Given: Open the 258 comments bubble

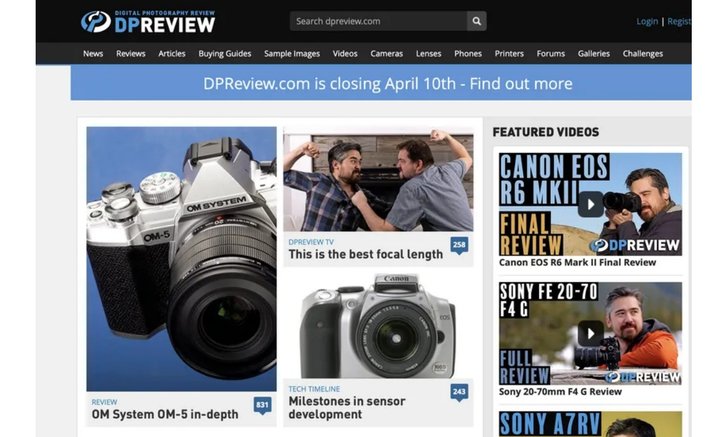Looking at the screenshot, I should [459, 245].
